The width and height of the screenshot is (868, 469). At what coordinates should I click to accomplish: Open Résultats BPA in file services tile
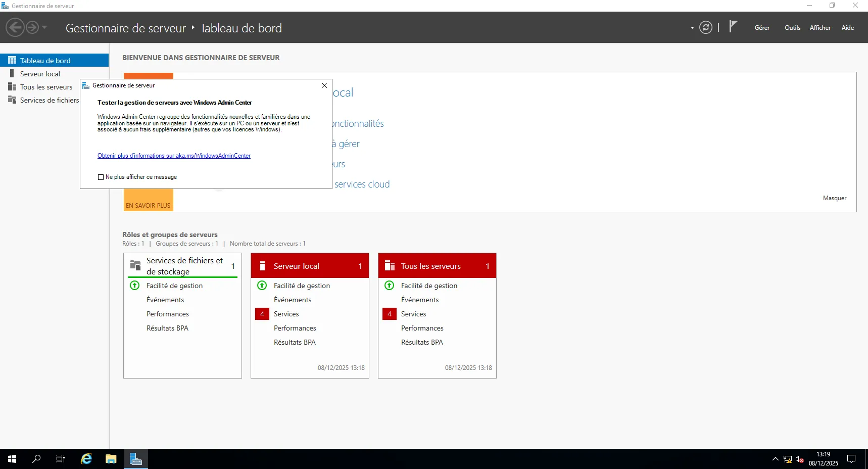pyautogui.click(x=167, y=328)
